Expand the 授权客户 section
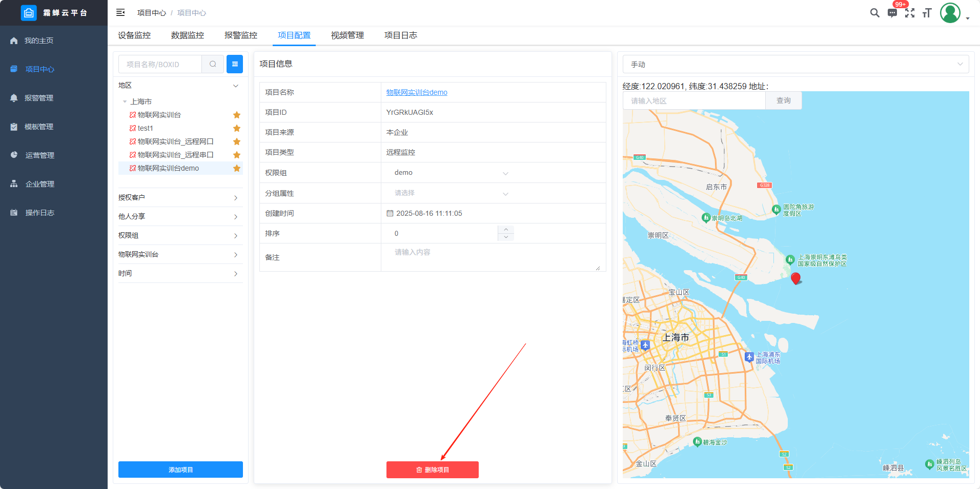The image size is (980, 489). coord(179,198)
